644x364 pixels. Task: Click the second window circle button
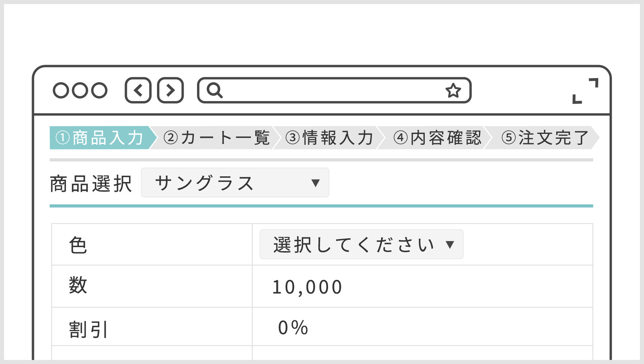pyautogui.click(x=80, y=90)
